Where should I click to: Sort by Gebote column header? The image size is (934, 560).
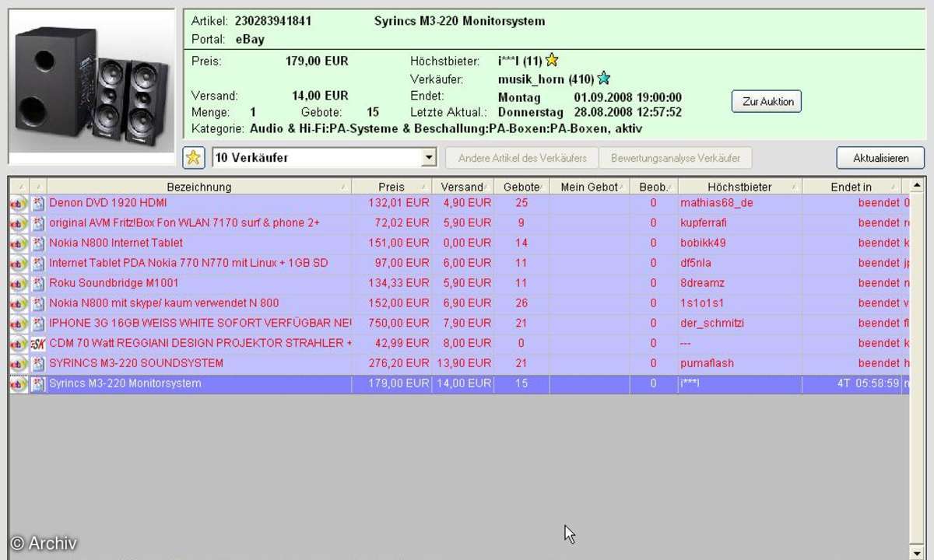521,187
